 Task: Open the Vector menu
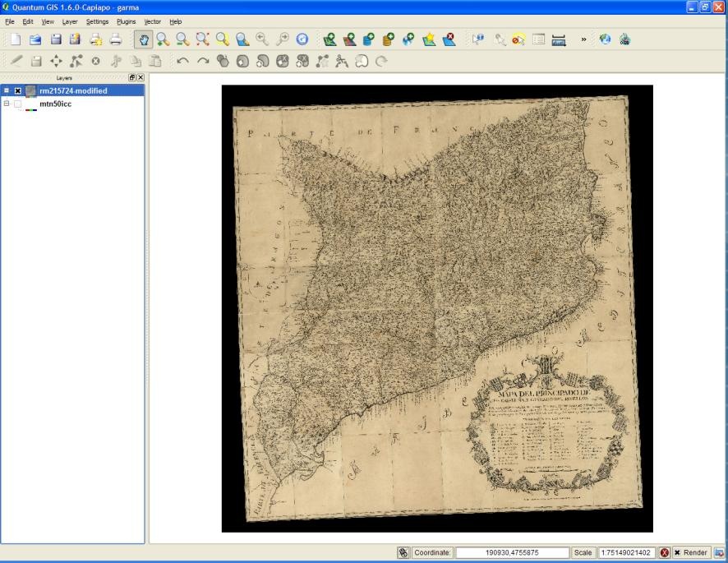[152, 21]
